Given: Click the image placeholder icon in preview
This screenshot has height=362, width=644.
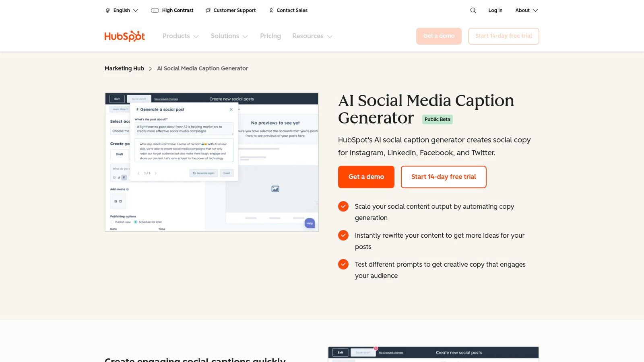Looking at the screenshot, I should pyautogui.click(x=275, y=189).
